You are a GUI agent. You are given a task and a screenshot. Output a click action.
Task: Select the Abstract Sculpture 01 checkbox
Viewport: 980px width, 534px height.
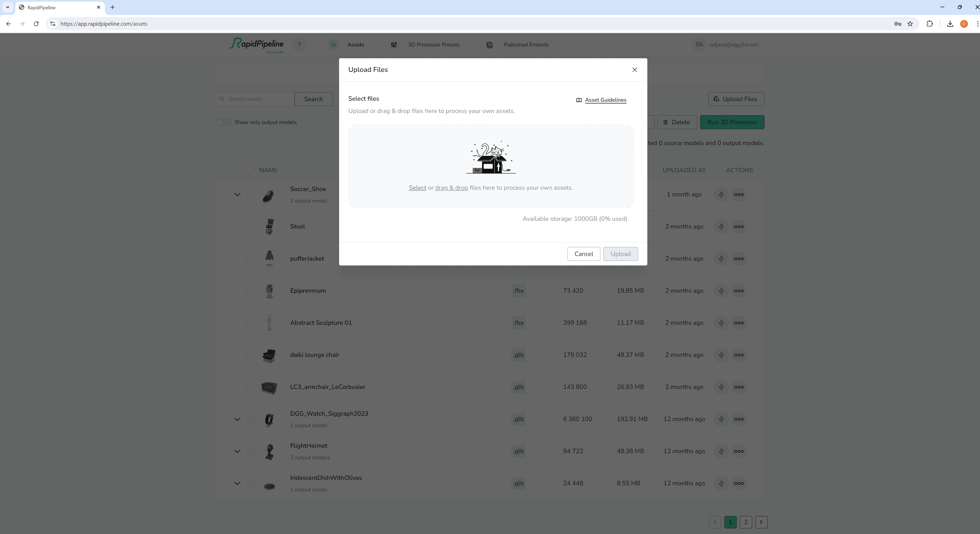point(250,322)
